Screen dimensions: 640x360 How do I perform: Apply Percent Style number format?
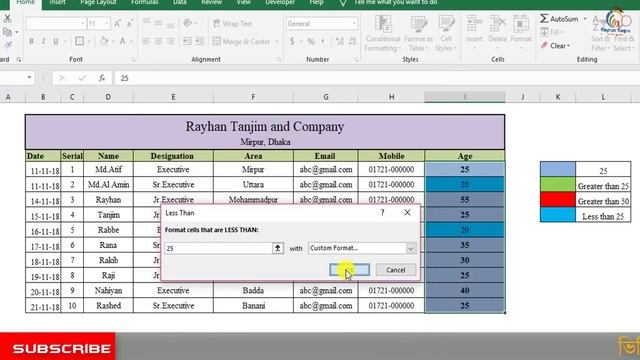tap(311, 41)
